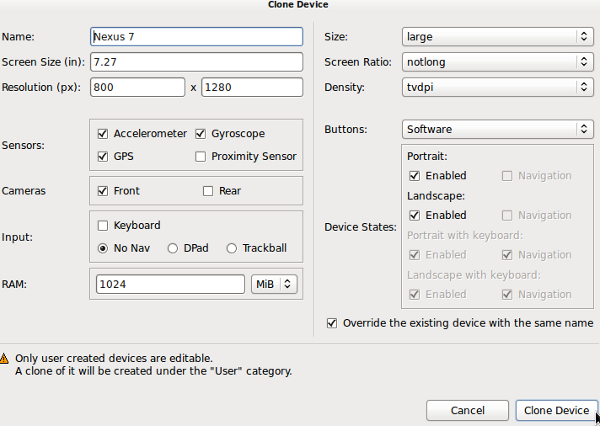The width and height of the screenshot is (600, 426).
Task: Toggle the Accelerometer sensor checkbox
Action: pyautogui.click(x=103, y=133)
